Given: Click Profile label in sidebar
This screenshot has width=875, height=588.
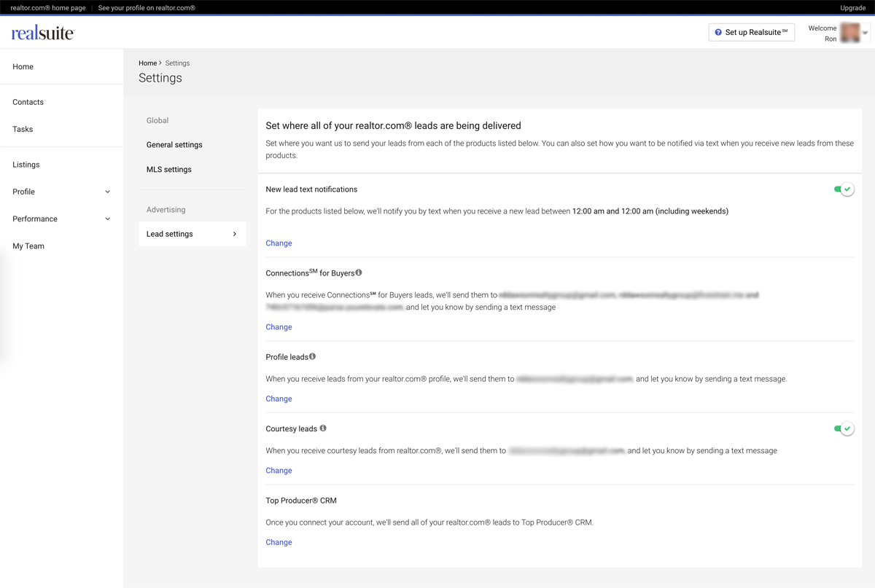Looking at the screenshot, I should [23, 192].
